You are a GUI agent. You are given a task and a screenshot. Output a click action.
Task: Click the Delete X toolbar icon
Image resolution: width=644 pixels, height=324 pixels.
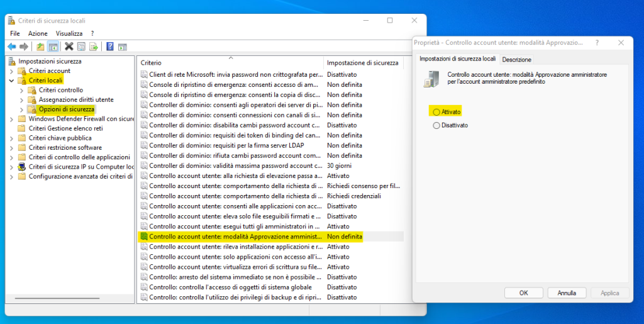pyautogui.click(x=69, y=47)
